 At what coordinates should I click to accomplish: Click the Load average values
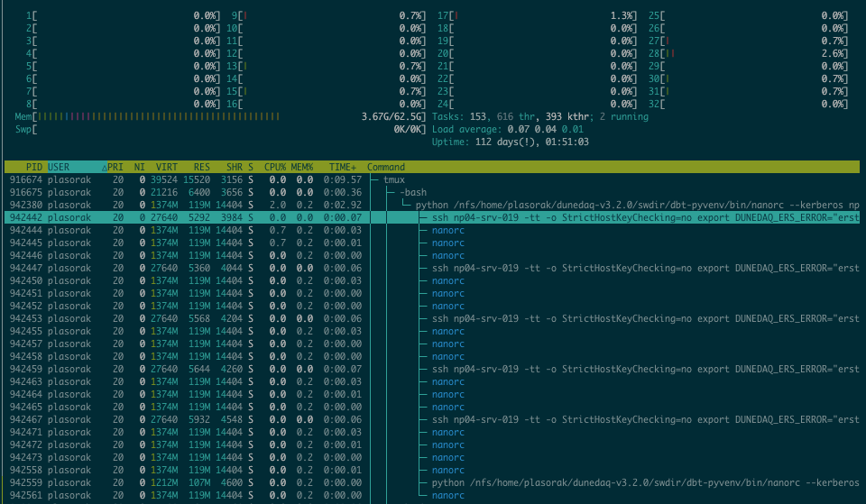pos(546,129)
